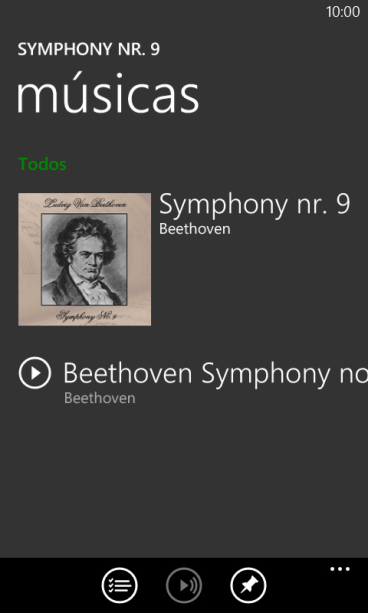
Task: Tap the músicas page title
Action: [108, 96]
